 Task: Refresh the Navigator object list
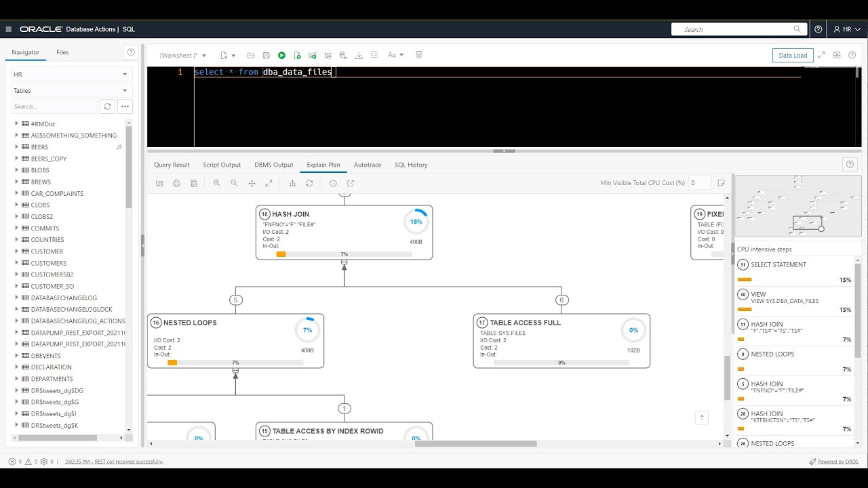click(x=107, y=106)
